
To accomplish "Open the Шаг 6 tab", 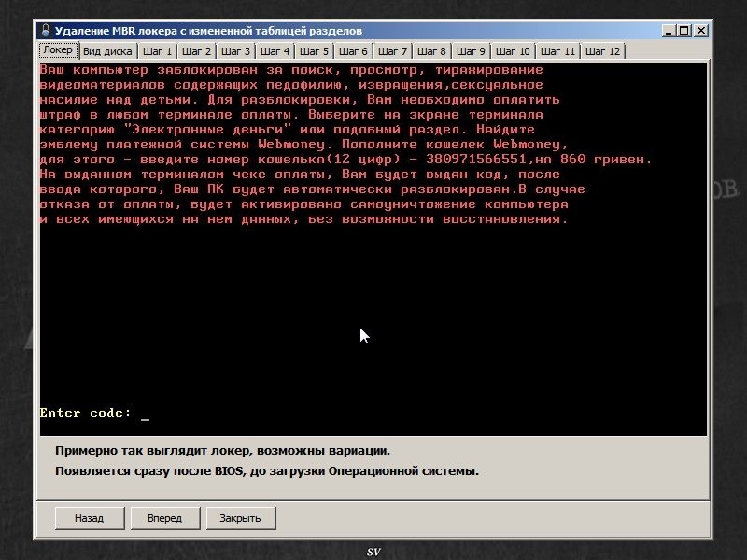I will pos(353,51).
